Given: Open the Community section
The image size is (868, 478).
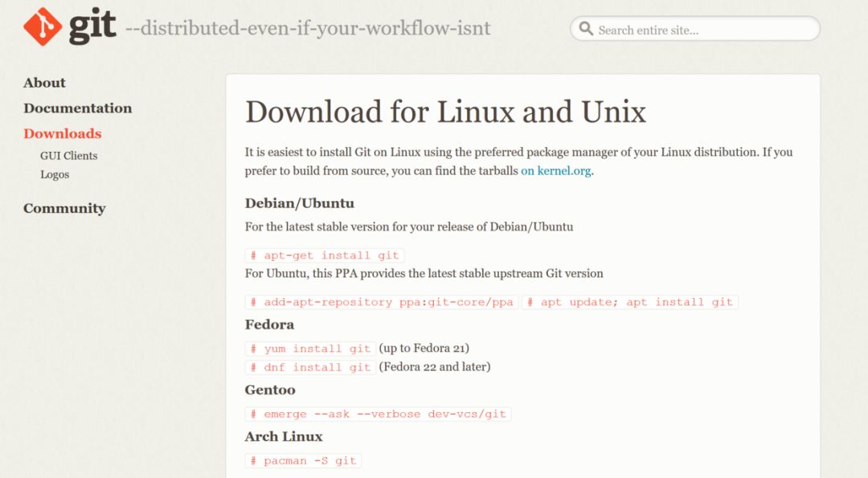Looking at the screenshot, I should coord(64,209).
